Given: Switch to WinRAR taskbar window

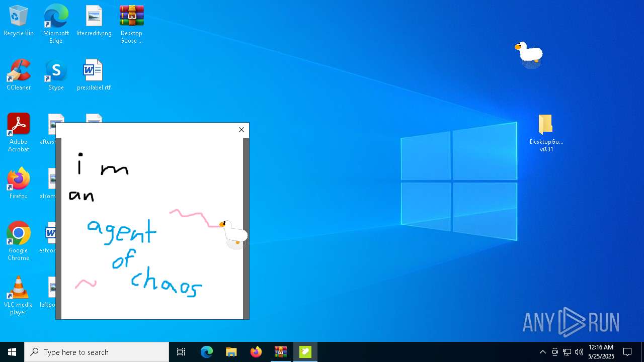Looking at the screenshot, I should (x=281, y=352).
